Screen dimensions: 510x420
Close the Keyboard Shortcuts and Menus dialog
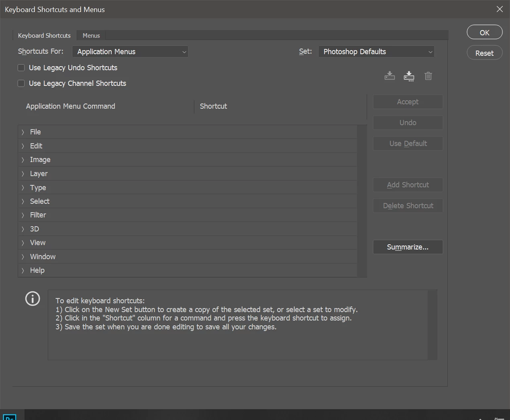[500, 9]
